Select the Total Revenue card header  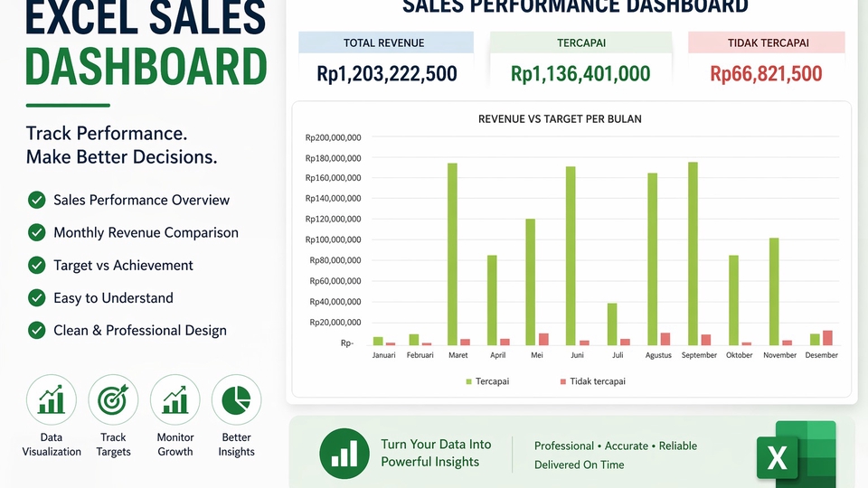[x=386, y=42]
